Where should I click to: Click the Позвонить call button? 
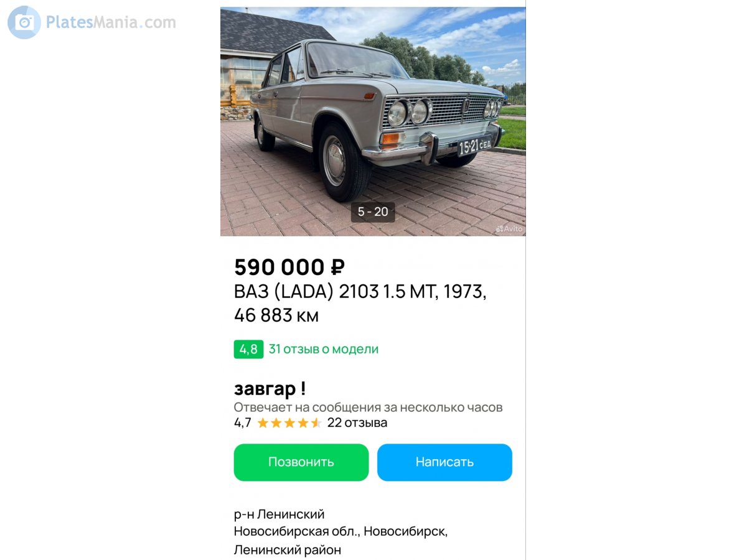click(301, 462)
